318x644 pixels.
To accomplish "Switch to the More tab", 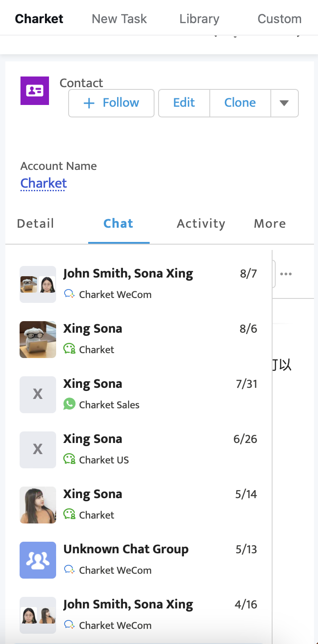I will point(269,223).
